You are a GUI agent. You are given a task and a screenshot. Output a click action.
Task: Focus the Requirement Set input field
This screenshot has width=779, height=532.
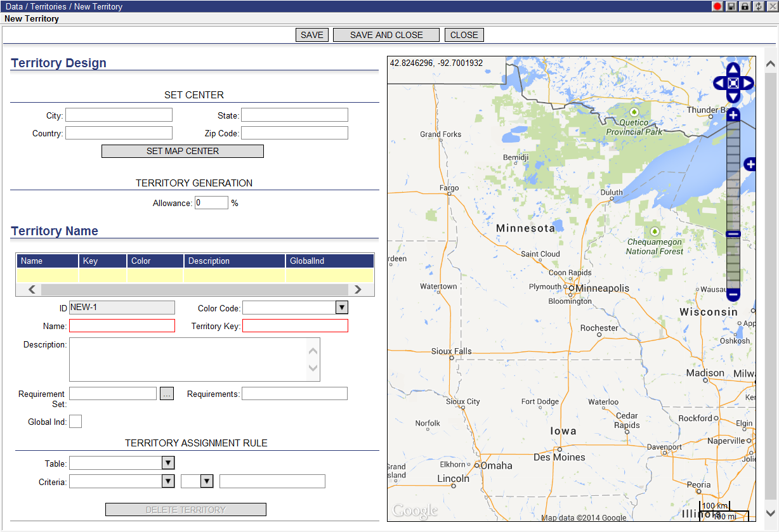click(x=113, y=394)
